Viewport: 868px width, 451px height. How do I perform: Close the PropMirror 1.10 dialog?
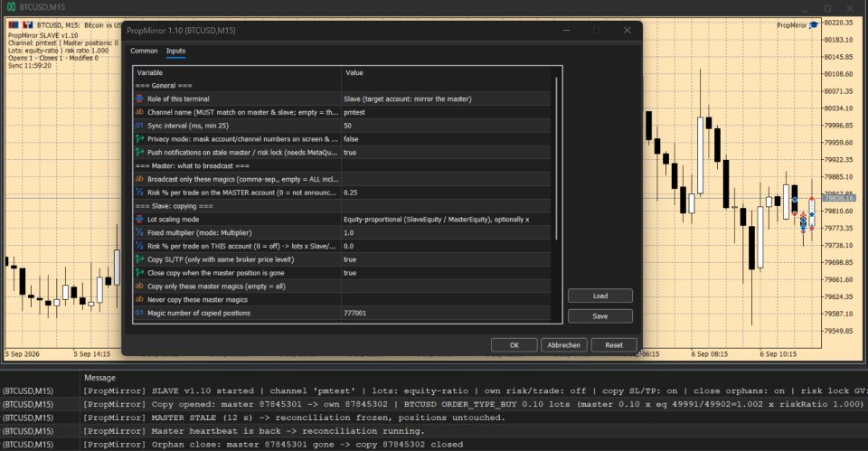(x=627, y=31)
